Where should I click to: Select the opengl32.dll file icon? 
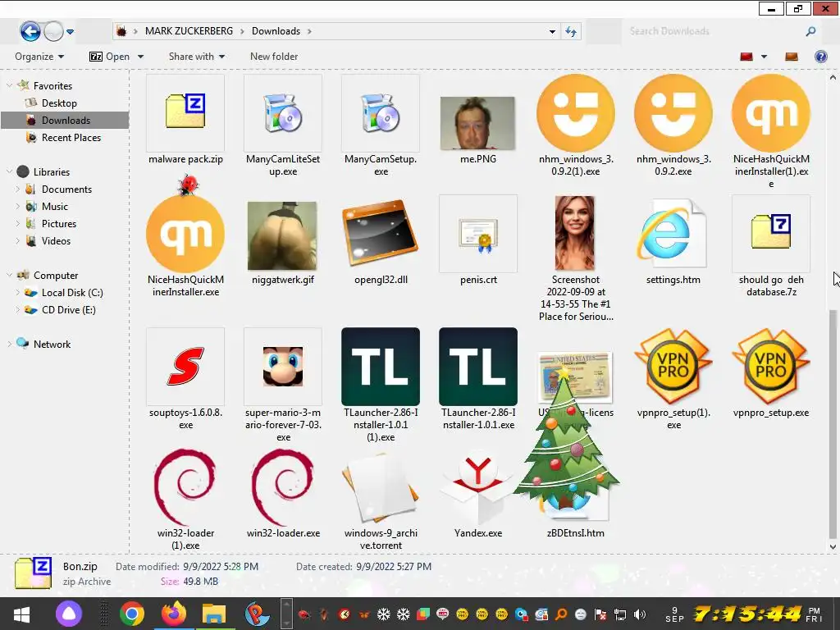[381, 232]
